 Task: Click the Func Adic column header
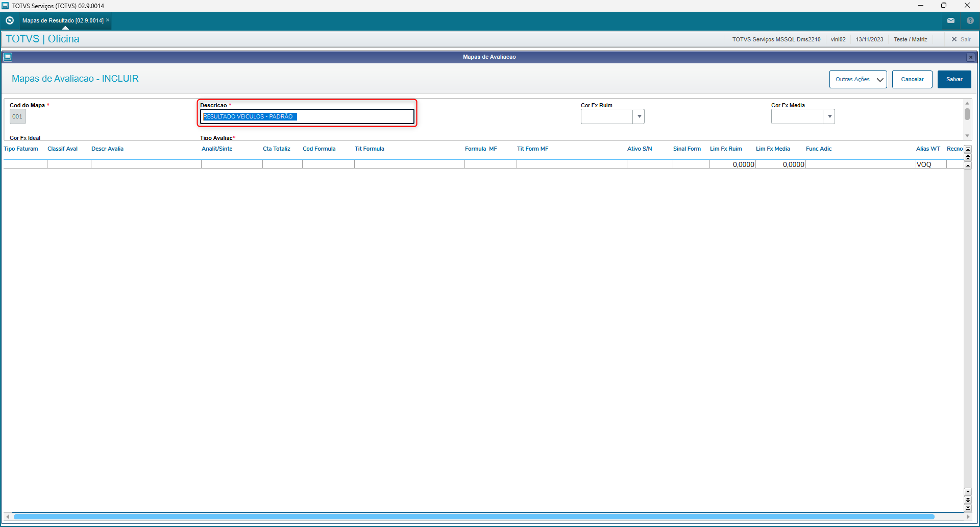[x=819, y=149]
